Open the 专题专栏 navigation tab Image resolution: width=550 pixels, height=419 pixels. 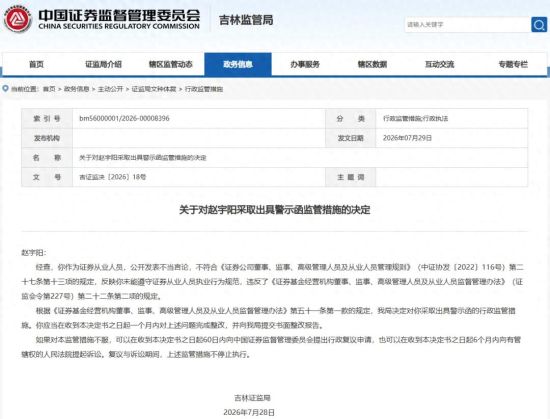pyautogui.click(x=513, y=65)
